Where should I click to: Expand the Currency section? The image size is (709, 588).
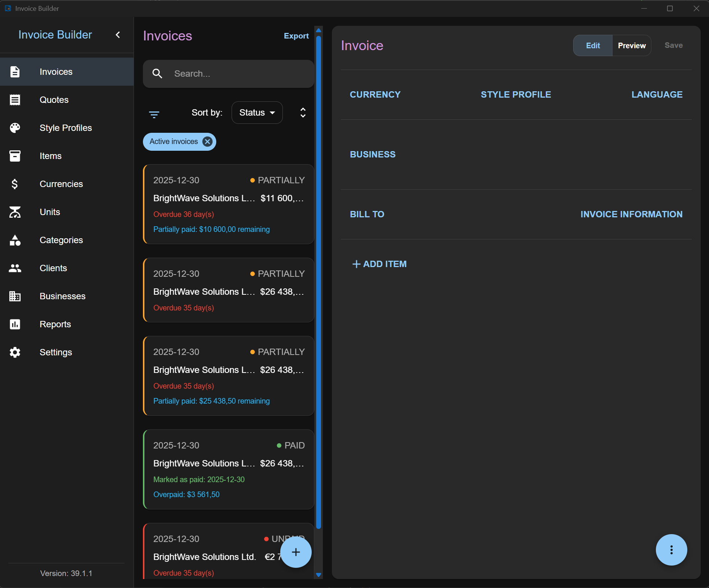tap(375, 95)
